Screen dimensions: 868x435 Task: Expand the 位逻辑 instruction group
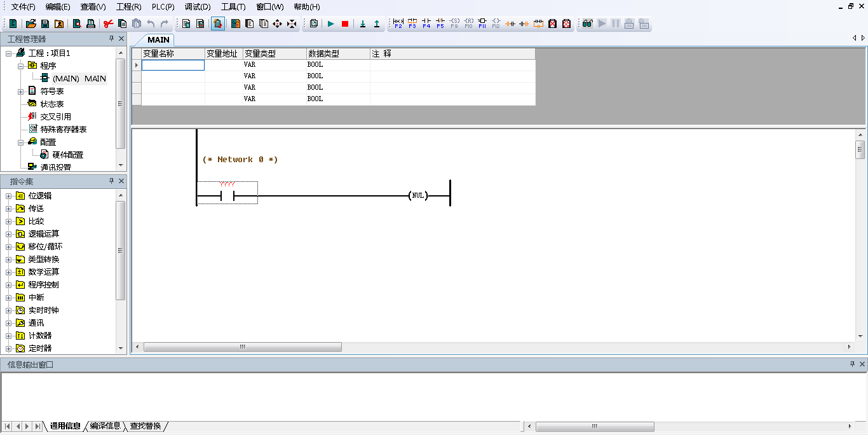(x=9, y=196)
